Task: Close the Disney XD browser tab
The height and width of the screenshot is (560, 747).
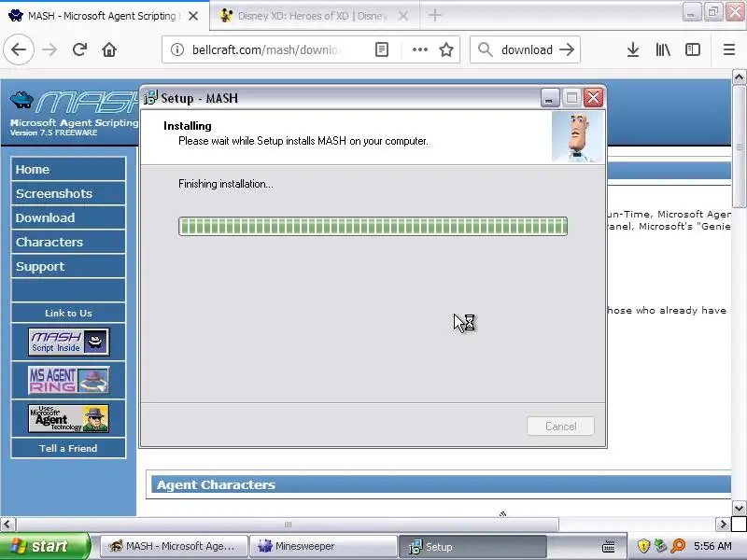Action: (403, 16)
